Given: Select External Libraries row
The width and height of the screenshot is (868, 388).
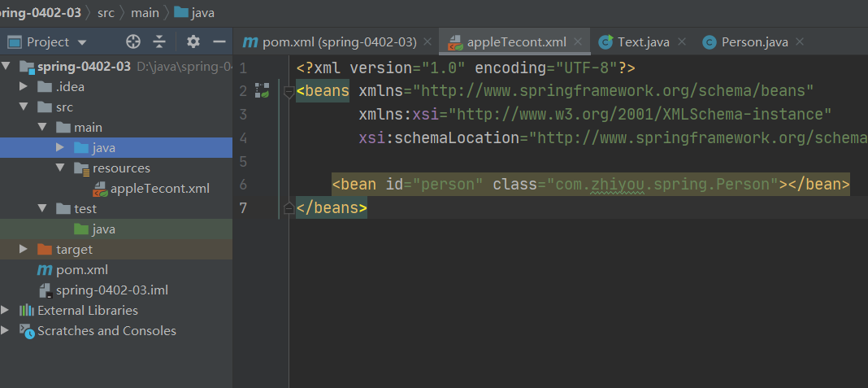Looking at the screenshot, I should [116, 311].
